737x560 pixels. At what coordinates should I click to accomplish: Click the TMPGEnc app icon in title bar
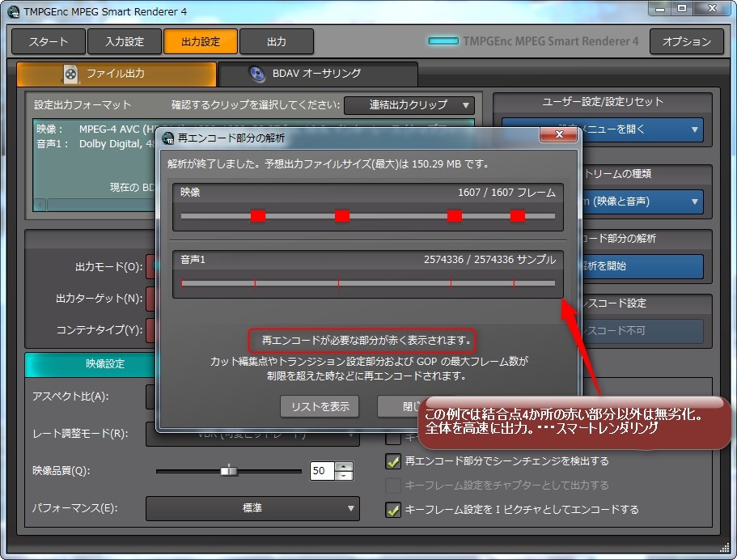(x=13, y=12)
